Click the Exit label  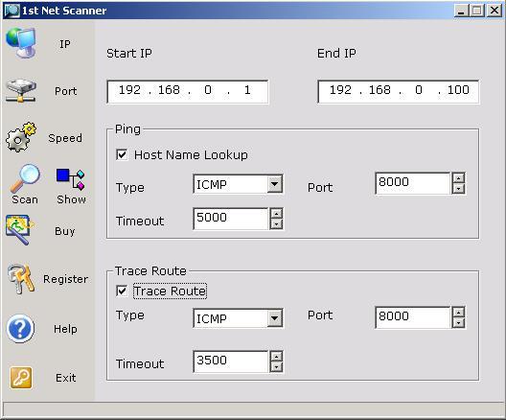[x=66, y=378]
